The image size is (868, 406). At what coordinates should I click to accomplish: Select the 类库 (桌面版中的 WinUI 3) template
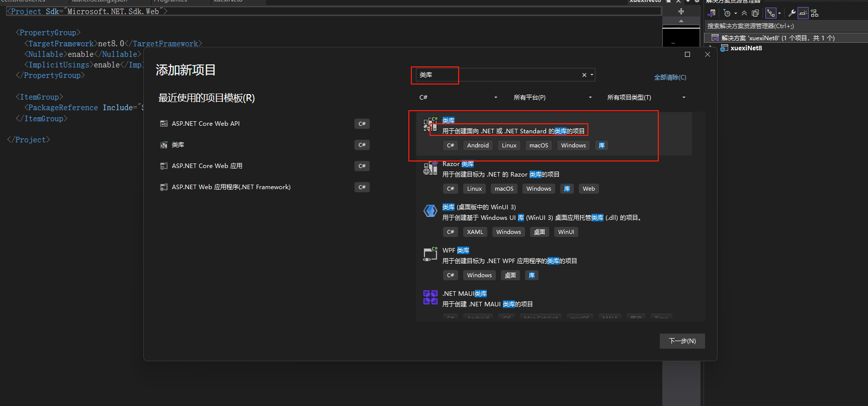pos(554,220)
